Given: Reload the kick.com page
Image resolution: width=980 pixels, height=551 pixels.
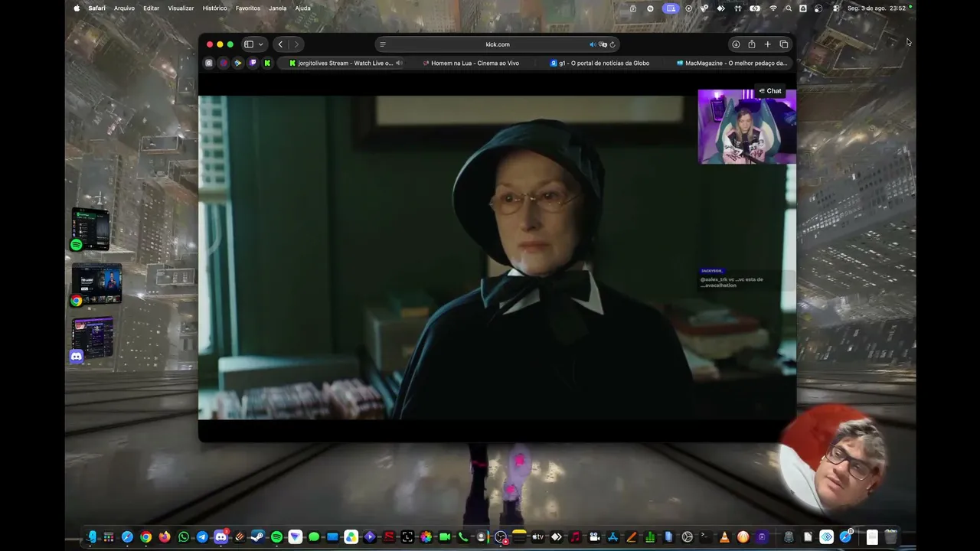Looking at the screenshot, I should (612, 44).
